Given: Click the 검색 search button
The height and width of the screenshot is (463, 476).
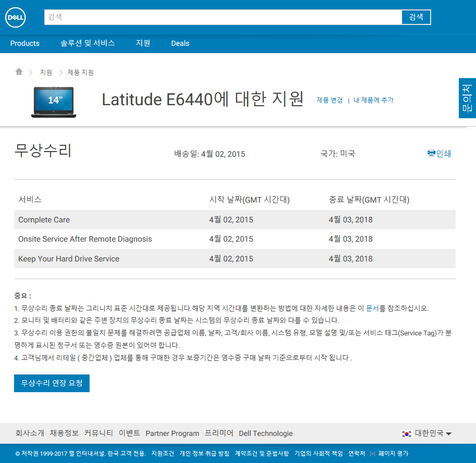Looking at the screenshot, I should tap(416, 17).
